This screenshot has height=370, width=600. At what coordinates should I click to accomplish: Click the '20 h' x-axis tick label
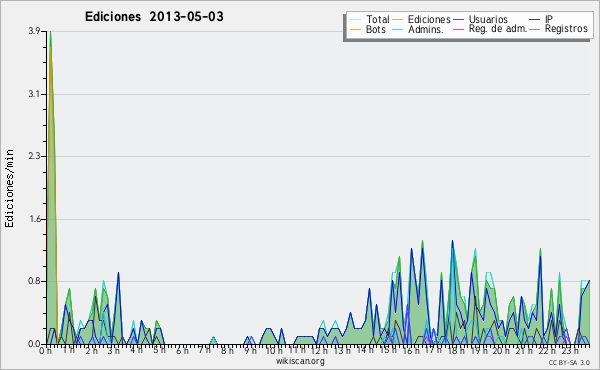point(501,350)
